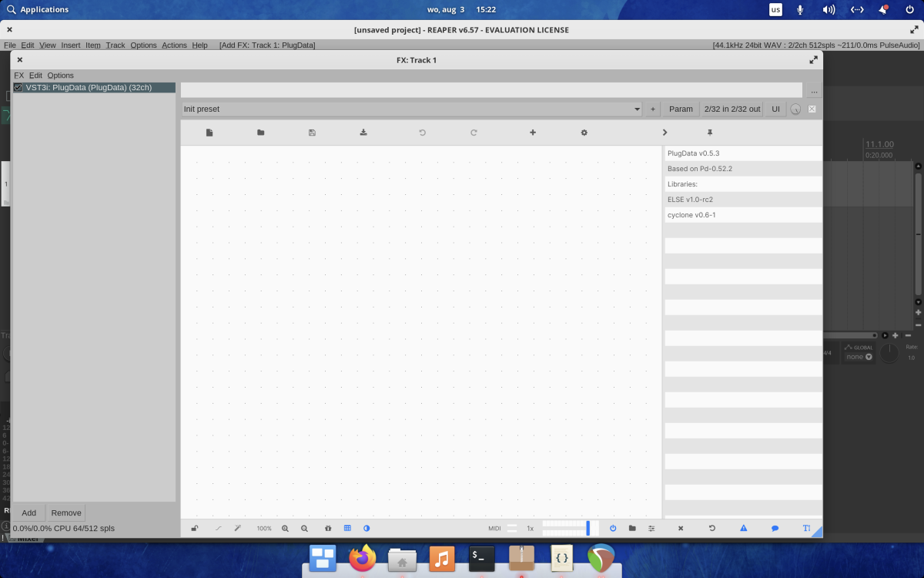The height and width of the screenshot is (578, 924).
Task: Adjust the REAPER playback Rate knob
Action: pyautogui.click(x=889, y=354)
